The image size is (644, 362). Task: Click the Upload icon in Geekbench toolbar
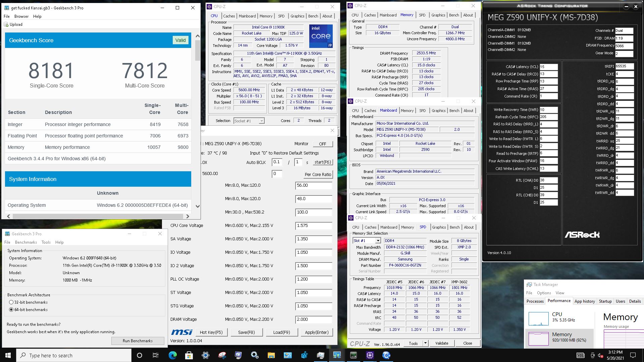coord(6,24)
